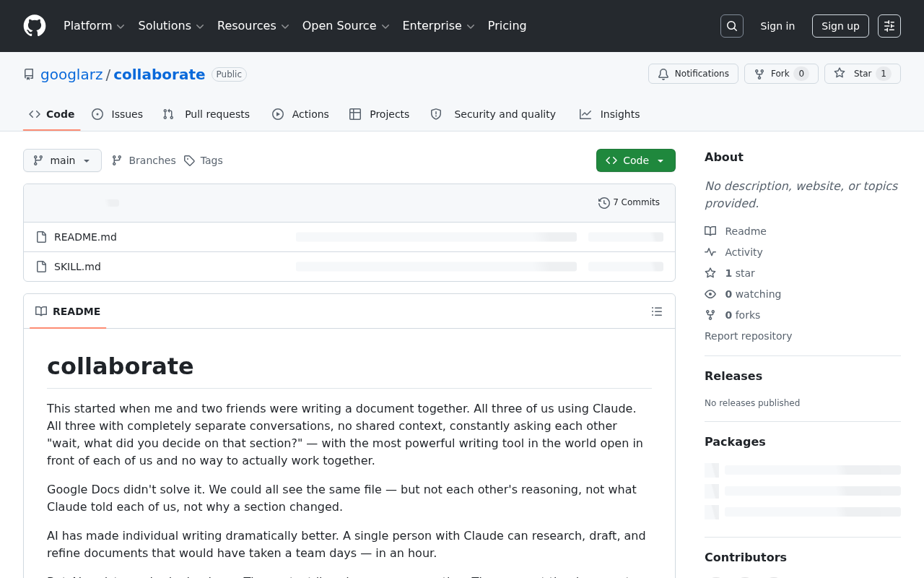Switch to the Pull requests tab
The height and width of the screenshot is (578, 924).
206,114
